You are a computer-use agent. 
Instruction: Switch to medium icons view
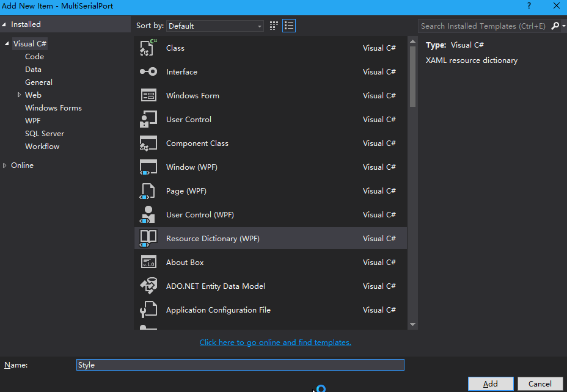click(274, 26)
